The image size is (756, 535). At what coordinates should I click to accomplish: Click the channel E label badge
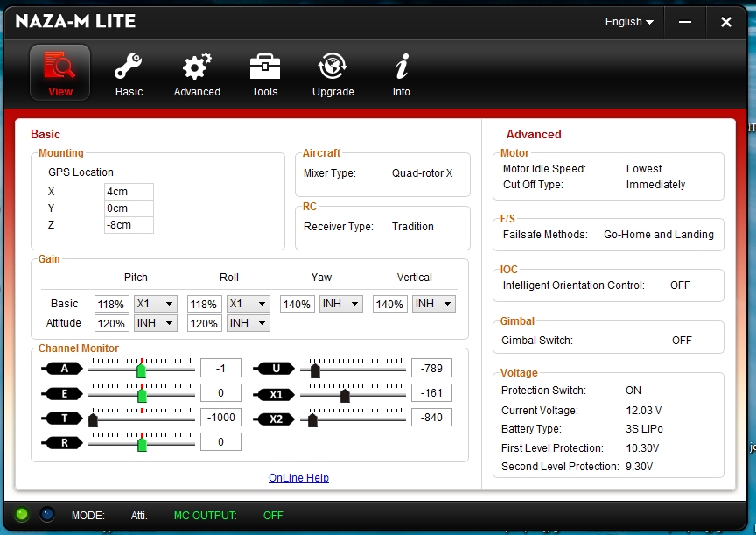click(62, 393)
